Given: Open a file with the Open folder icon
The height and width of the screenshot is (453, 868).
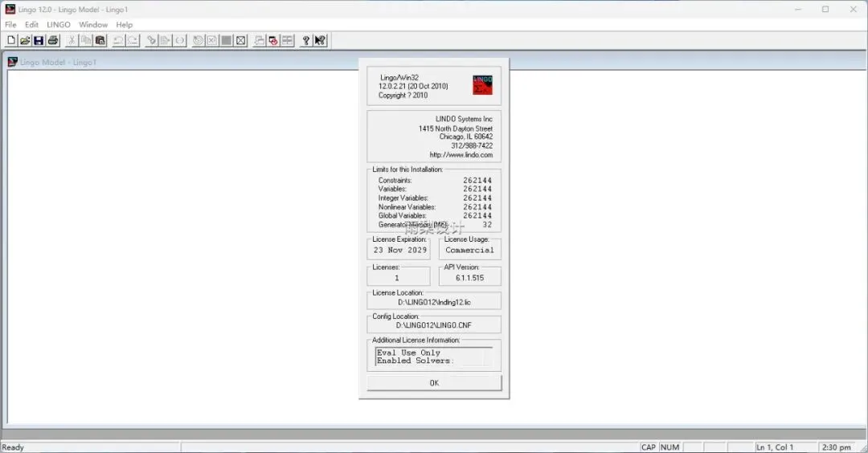Looking at the screenshot, I should 25,40.
